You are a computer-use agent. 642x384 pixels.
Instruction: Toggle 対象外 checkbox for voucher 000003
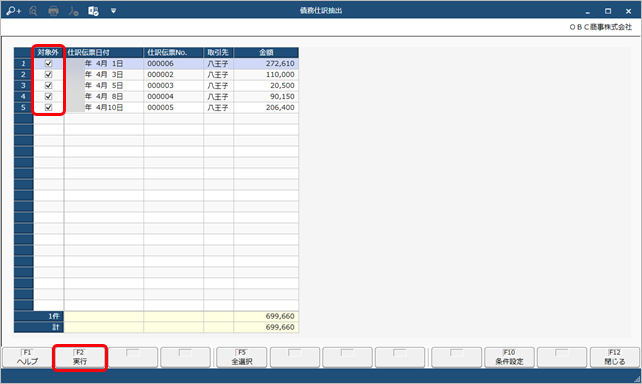tap(48, 86)
